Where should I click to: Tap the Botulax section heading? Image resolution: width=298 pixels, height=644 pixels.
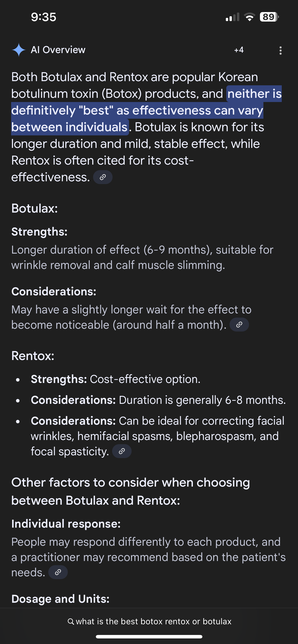pyautogui.click(x=35, y=208)
